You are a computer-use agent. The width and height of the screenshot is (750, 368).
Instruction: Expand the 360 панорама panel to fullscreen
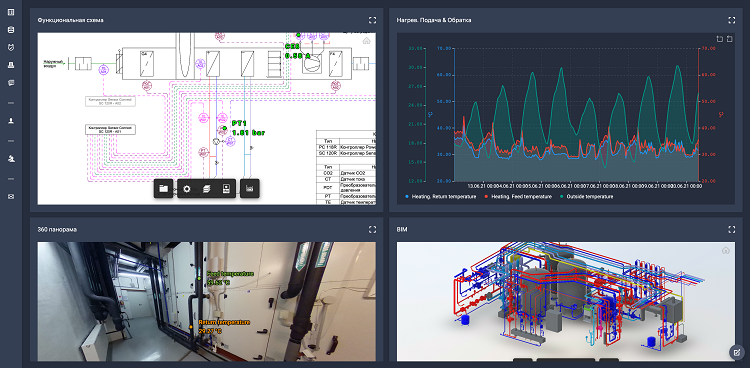click(372, 229)
